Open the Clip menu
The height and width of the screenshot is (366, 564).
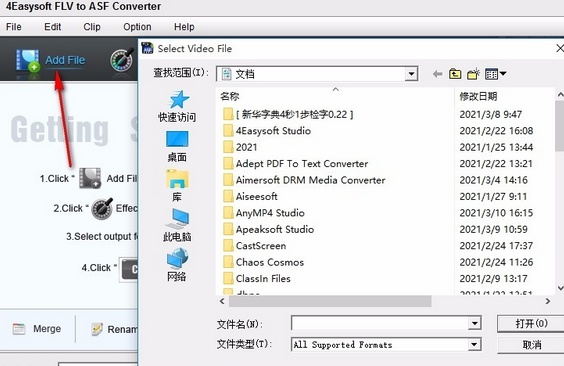pos(92,27)
